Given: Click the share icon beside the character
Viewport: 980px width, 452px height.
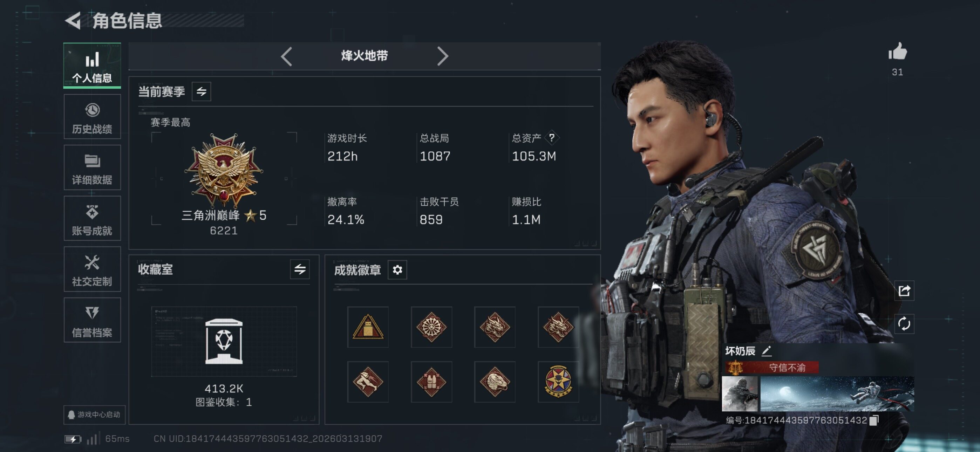Looking at the screenshot, I should [904, 291].
